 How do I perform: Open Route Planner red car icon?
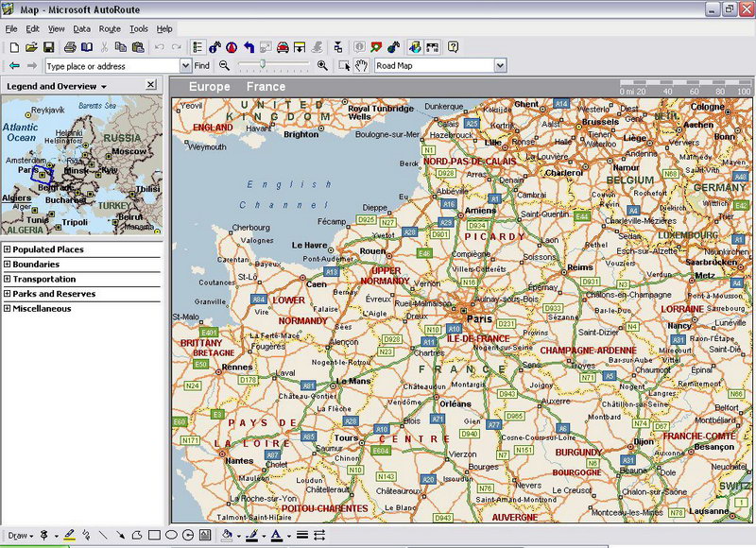[283, 47]
